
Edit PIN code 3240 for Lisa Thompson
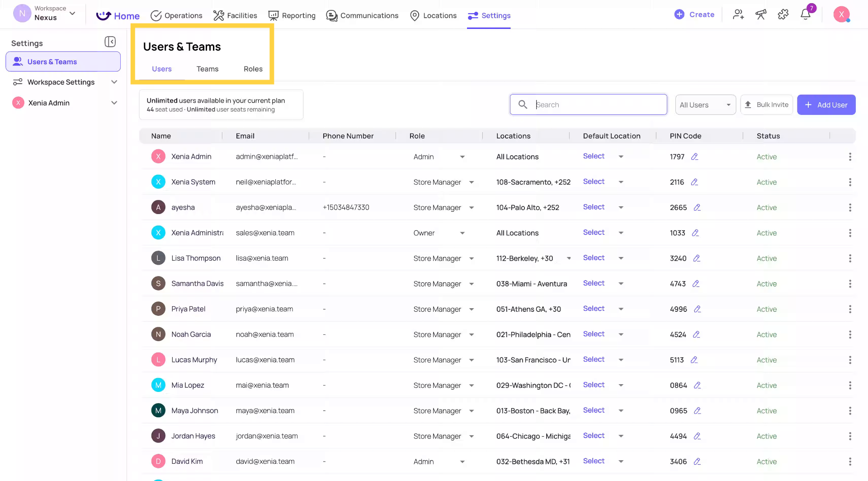697,258
